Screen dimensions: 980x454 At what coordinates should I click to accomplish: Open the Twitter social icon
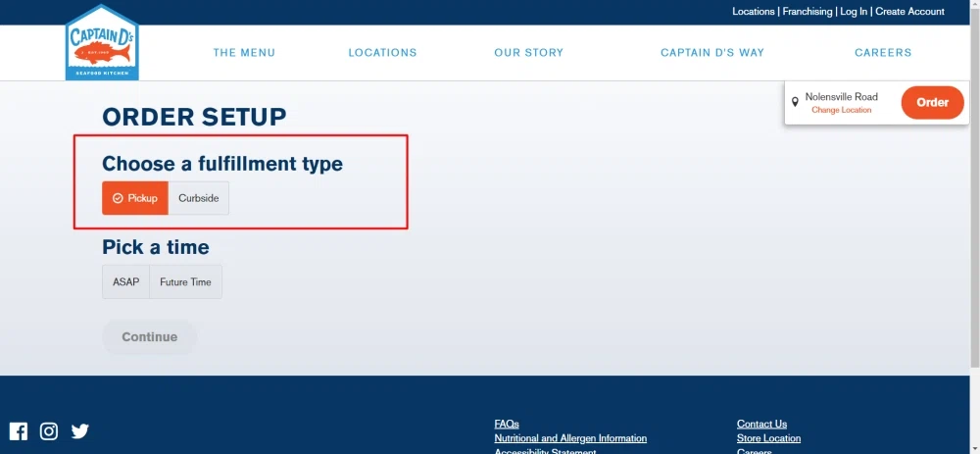[80, 430]
